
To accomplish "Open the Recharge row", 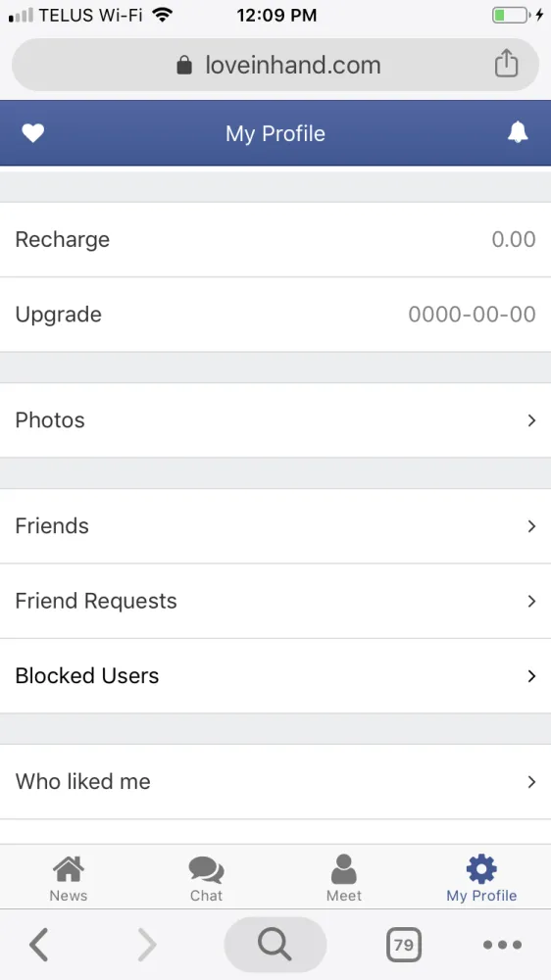I will (275, 239).
